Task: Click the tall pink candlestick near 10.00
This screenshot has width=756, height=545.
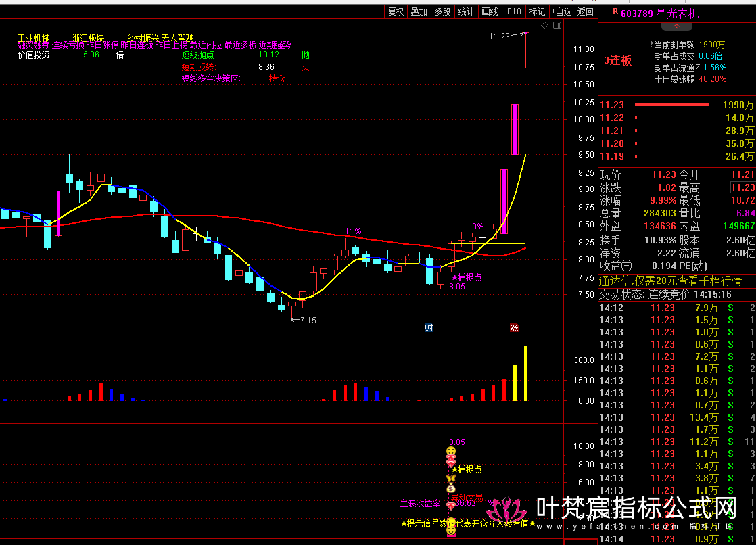Action: pos(515,129)
